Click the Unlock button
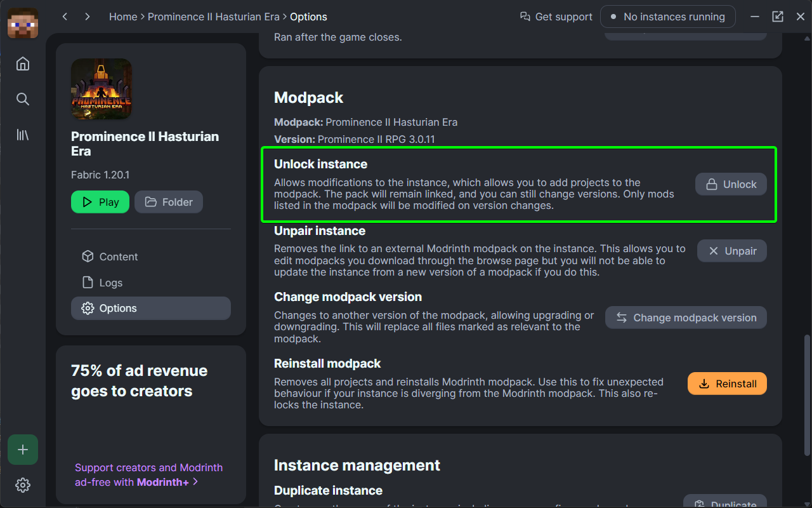The image size is (812, 508). coord(731,184)
